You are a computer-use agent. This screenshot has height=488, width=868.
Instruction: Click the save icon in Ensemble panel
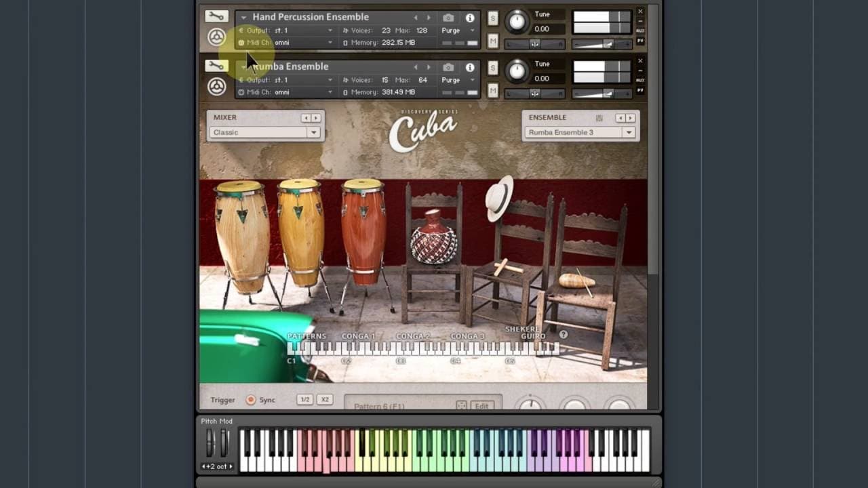[x=599, y=118]
